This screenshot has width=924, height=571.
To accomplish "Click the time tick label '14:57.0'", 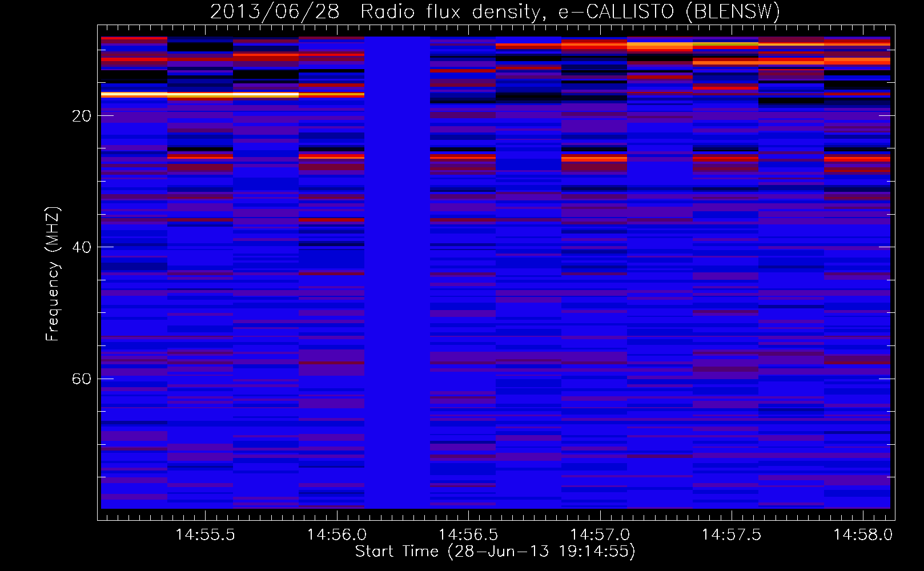I will 600,535.
